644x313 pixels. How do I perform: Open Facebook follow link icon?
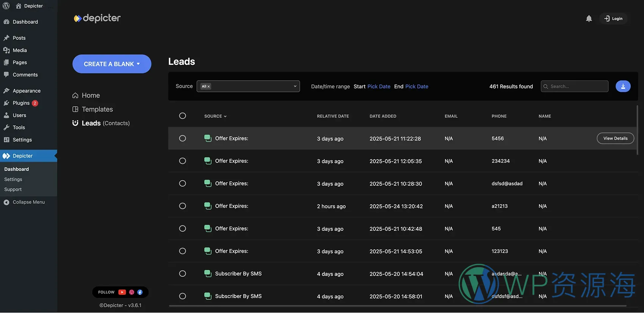(x=140, y=292)
